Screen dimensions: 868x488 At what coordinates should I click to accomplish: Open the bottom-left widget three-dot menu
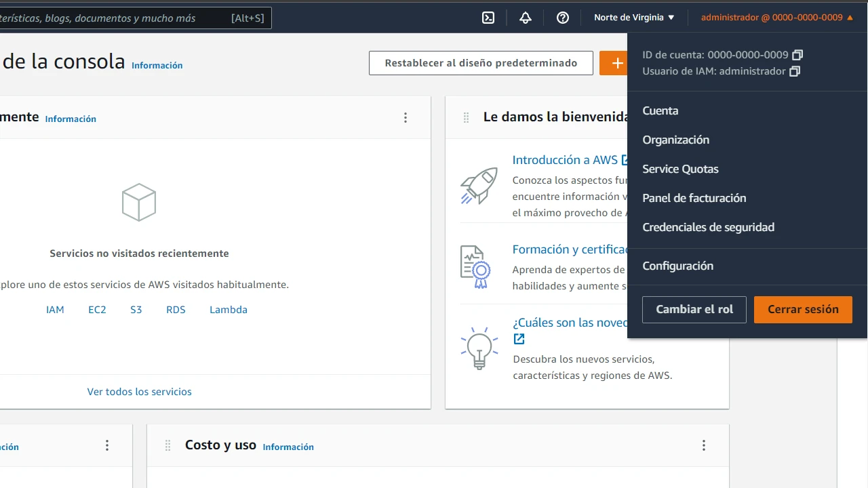pyautogui.click(x=107, y=445)
